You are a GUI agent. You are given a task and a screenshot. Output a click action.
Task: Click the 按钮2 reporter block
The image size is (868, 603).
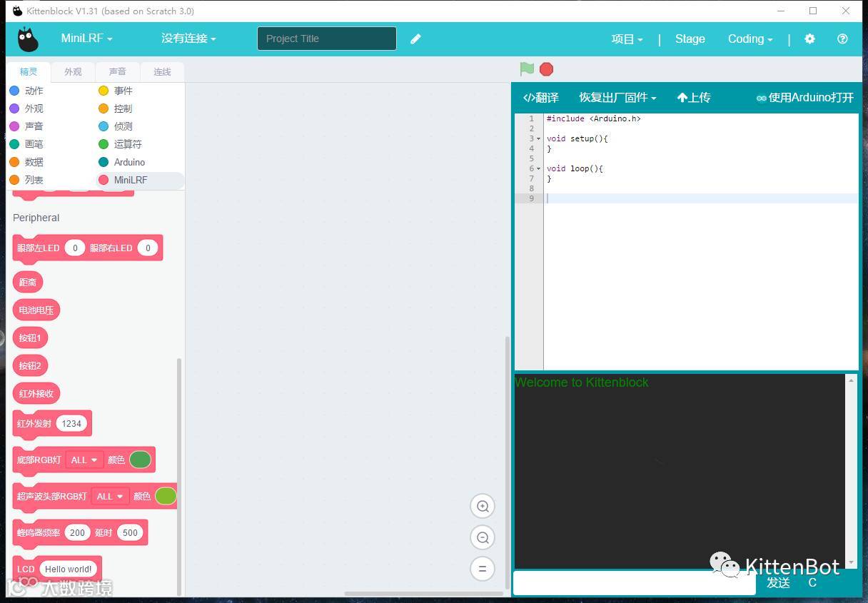[x=30, y=365]
